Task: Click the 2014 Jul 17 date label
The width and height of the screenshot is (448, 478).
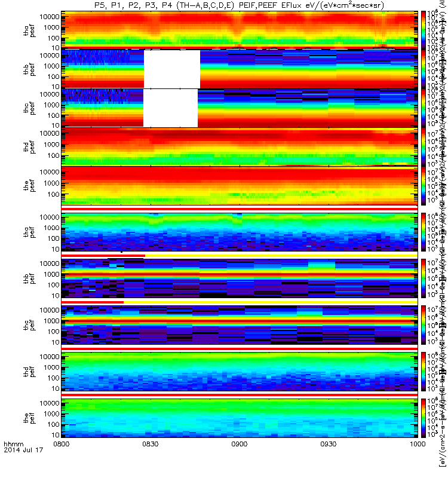Action: pos(23,450)
